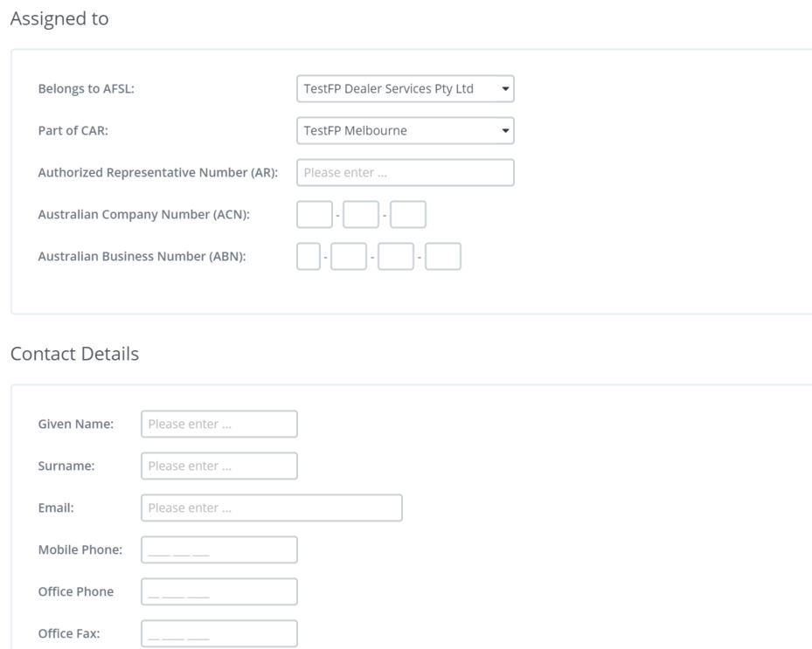Click the 'Australian Company Number (ACN):' label
The width and height of the screenshot is (812, 649).
coord(143,215)
